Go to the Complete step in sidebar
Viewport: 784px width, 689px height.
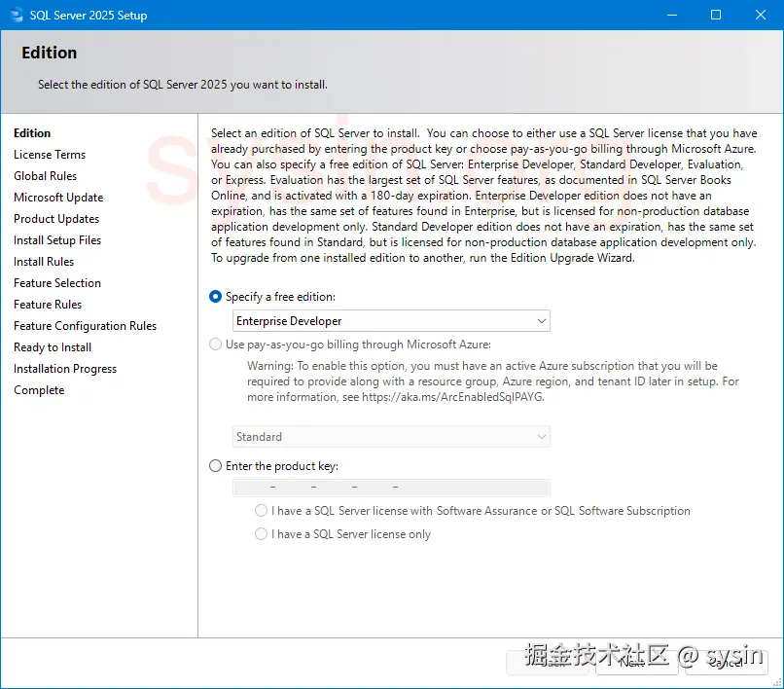39,390
